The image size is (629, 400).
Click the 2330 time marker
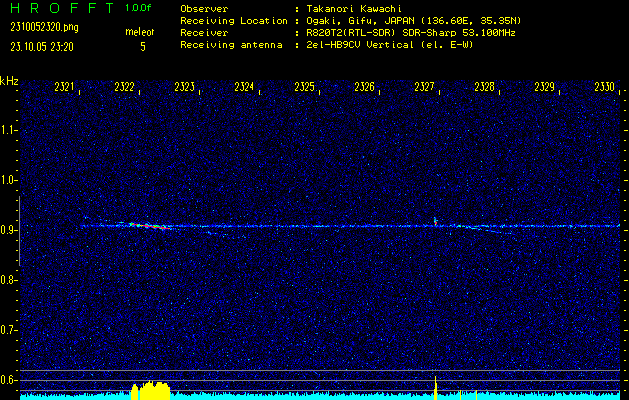604,88
